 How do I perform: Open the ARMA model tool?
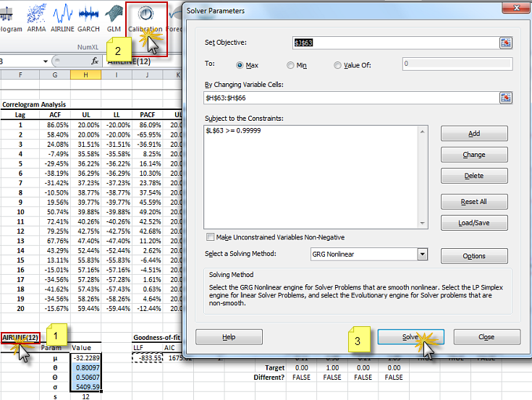[36, 17]
